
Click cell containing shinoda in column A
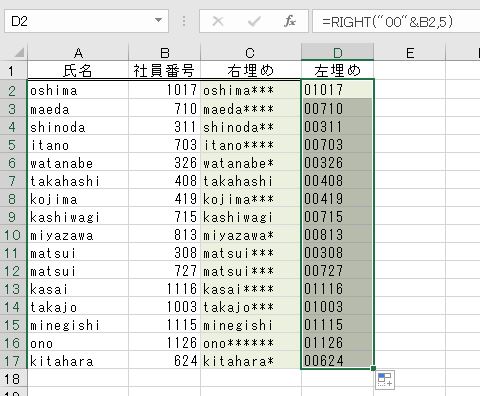tap(78, 126)
